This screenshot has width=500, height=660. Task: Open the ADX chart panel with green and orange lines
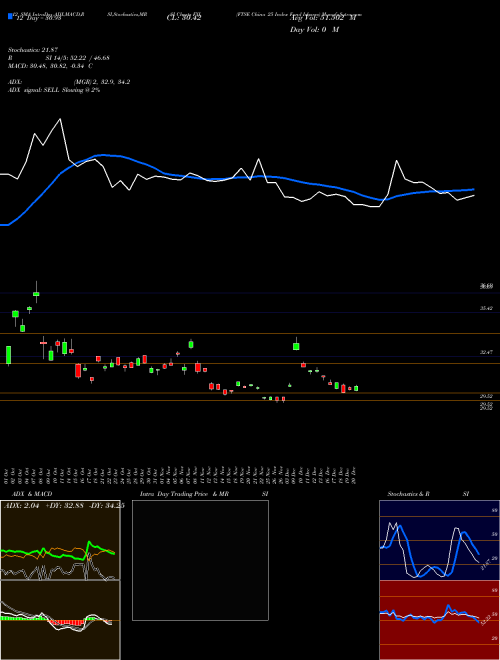pyautogui.click(x=60, y=540)
